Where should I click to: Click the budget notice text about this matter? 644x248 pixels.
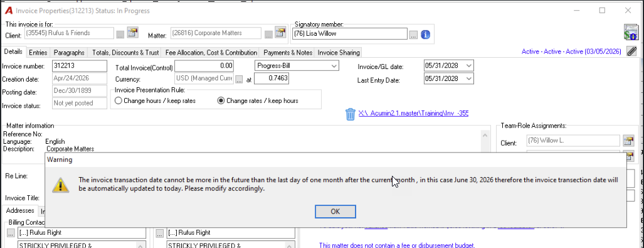[397, 245]
